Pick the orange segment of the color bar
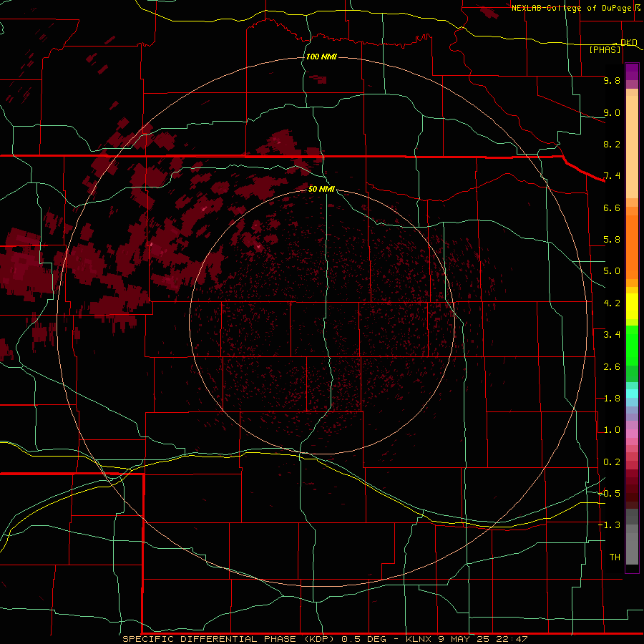 632,248
